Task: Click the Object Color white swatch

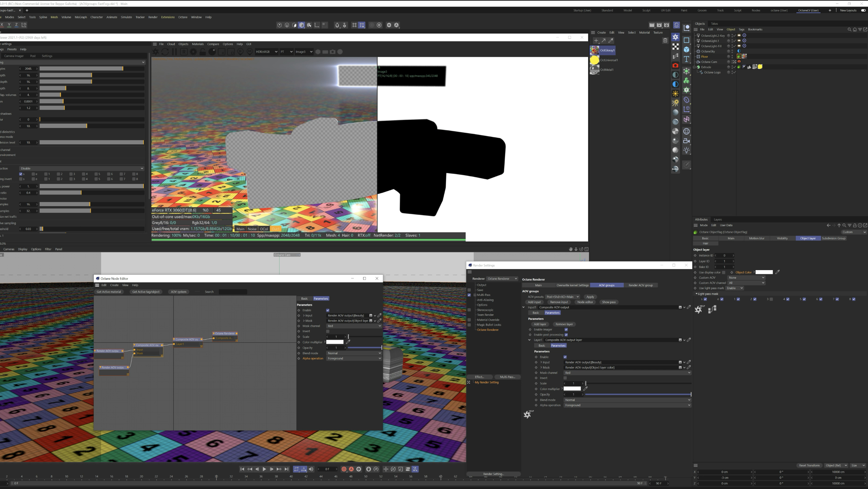Action: pyautogui.click(x=764, y=272)
